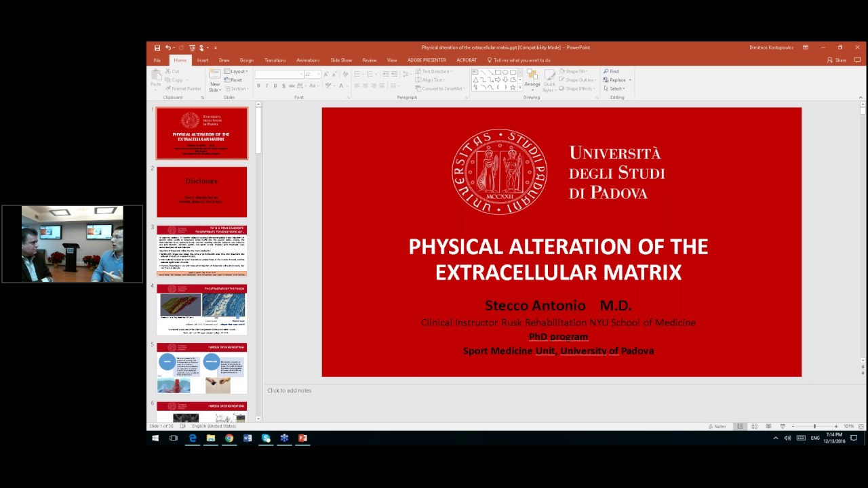Toggle Underline formatting

[x=275, y=86]
